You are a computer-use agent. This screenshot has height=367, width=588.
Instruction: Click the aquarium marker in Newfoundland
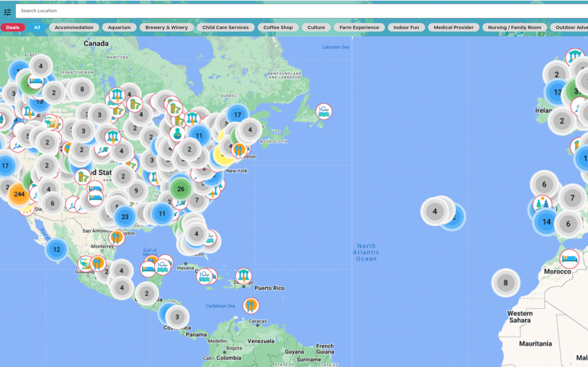(x=324, y=111)
